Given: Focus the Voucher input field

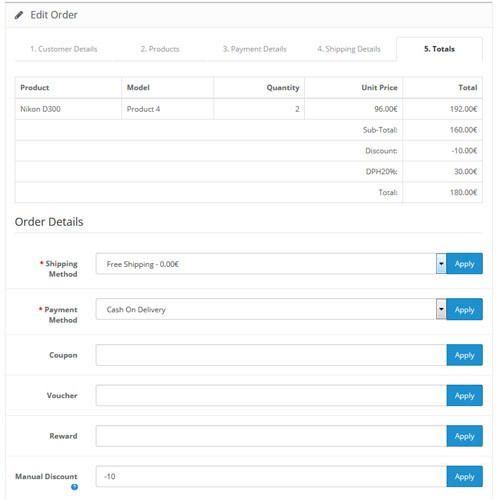Looking at the screenshot, I should tap(271, 396).
